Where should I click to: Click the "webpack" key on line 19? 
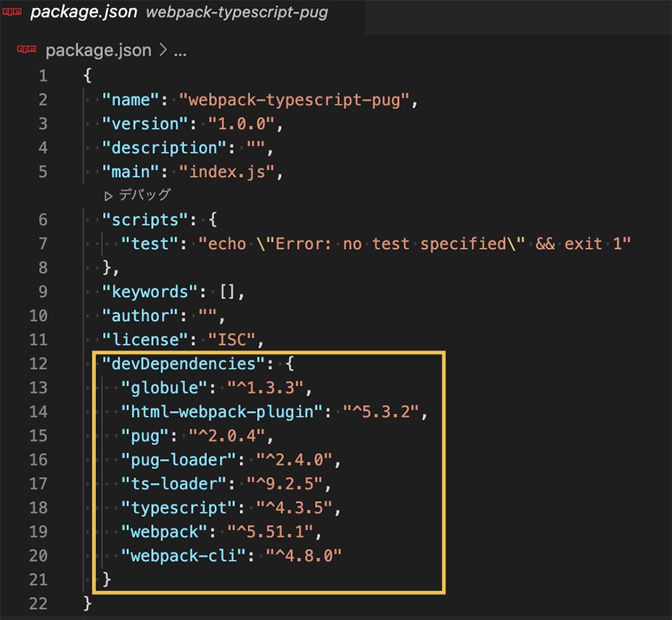(x=164, y=532)
